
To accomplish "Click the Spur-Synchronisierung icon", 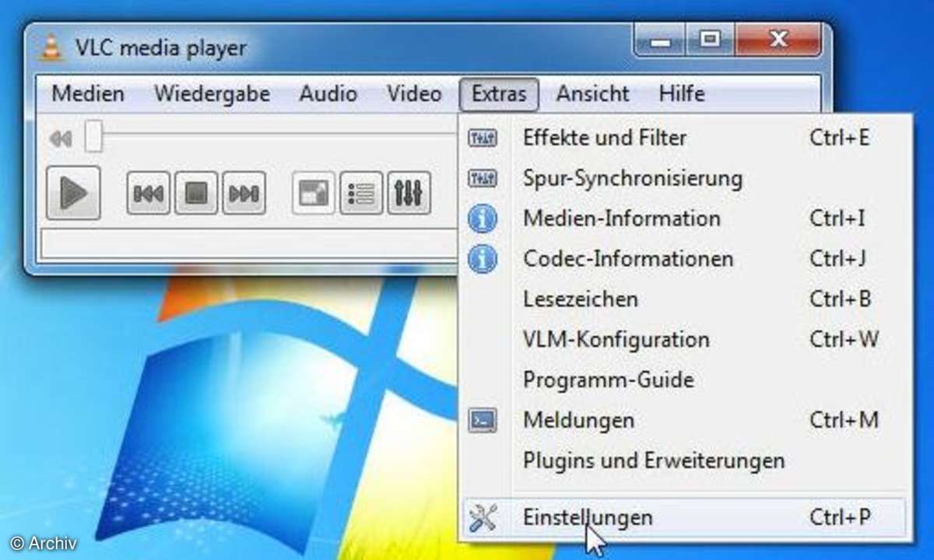I will (483, 179).
